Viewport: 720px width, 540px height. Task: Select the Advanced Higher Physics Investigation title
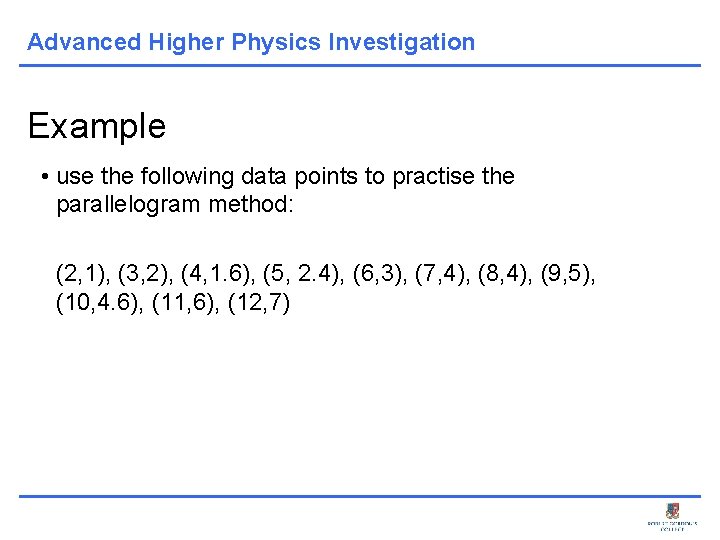click(251, 42)
